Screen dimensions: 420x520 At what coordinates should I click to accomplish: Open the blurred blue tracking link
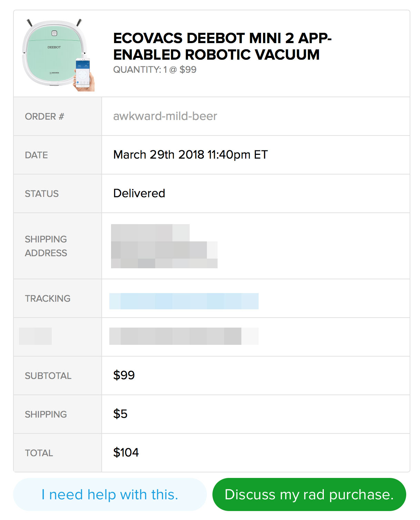click(x=184, y=301)
